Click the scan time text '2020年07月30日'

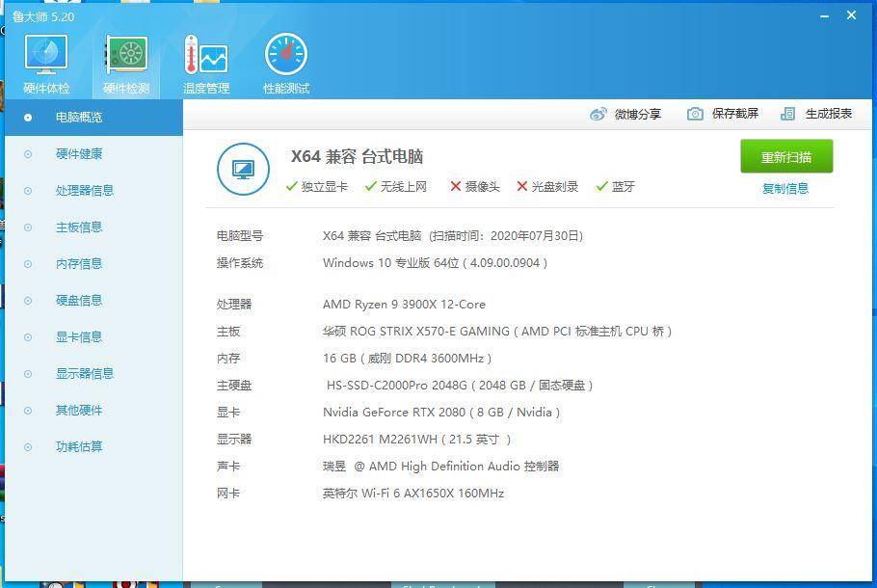click(537, 236)
